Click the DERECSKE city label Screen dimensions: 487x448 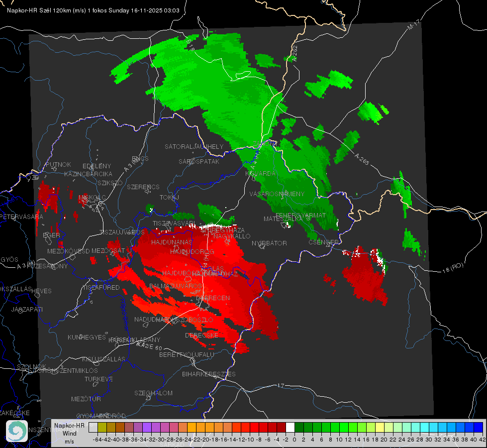(x=201, y=335)
